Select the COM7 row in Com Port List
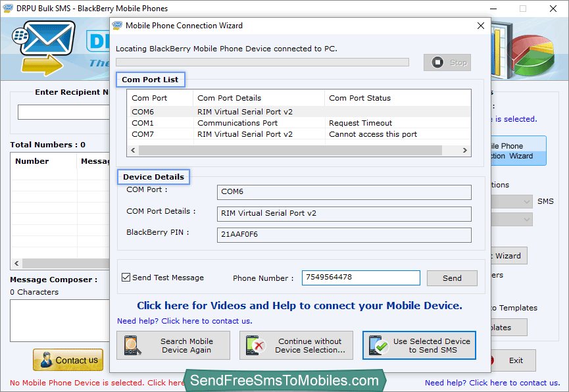The image size is (569, 392). point(299,134)
